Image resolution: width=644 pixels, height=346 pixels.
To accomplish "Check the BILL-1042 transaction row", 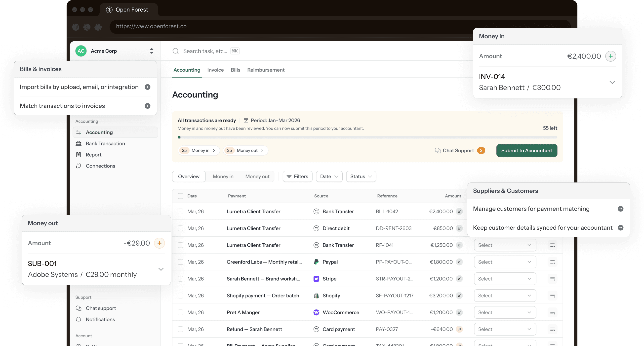I will pos(180,212).
